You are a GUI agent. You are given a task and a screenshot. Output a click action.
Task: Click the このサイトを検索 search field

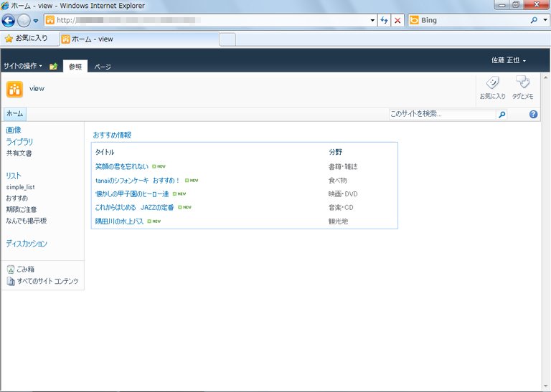pyautogui.click(x=442, y=114)
